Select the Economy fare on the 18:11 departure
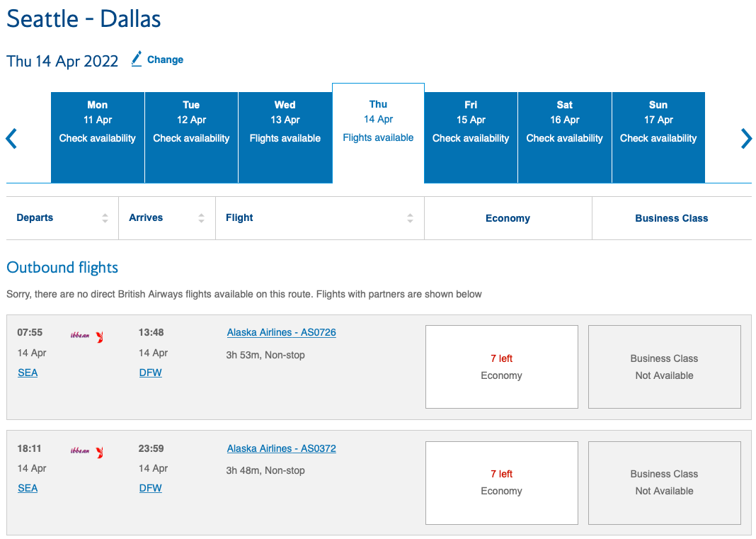This screenshot has height=539, width=756. click(501, 482)
